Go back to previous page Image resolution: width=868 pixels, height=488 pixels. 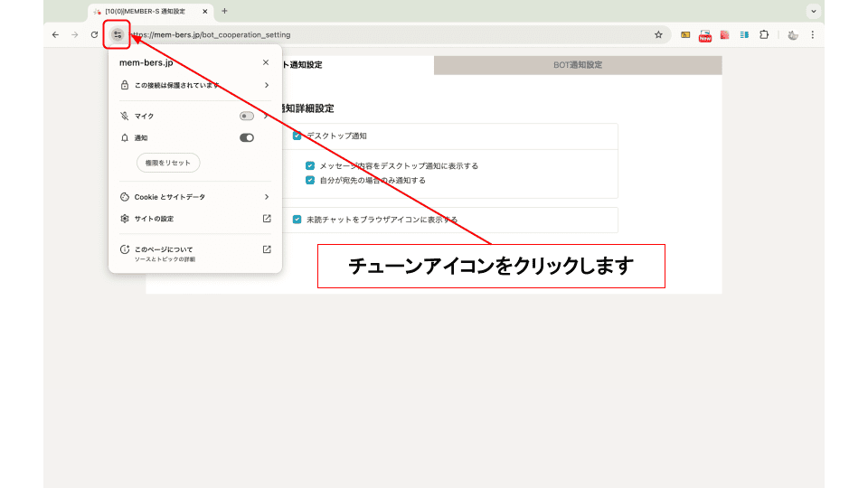click(x=56, y=34)
